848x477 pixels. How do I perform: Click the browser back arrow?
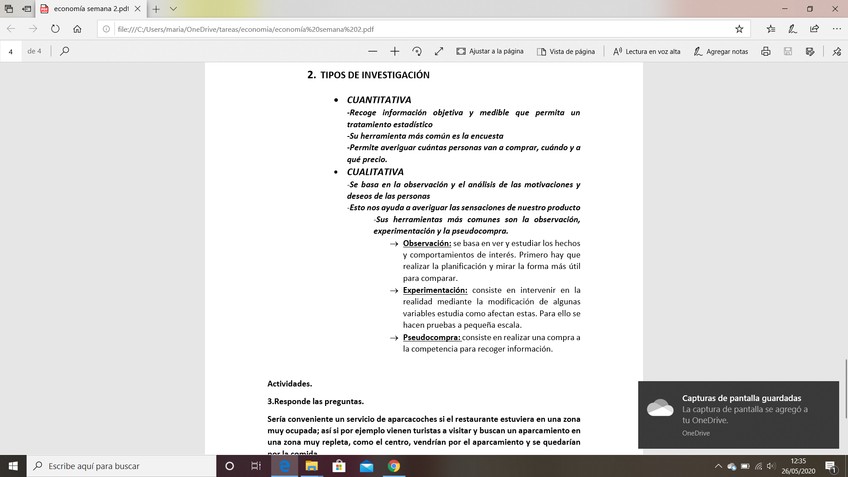pos(11,29)
